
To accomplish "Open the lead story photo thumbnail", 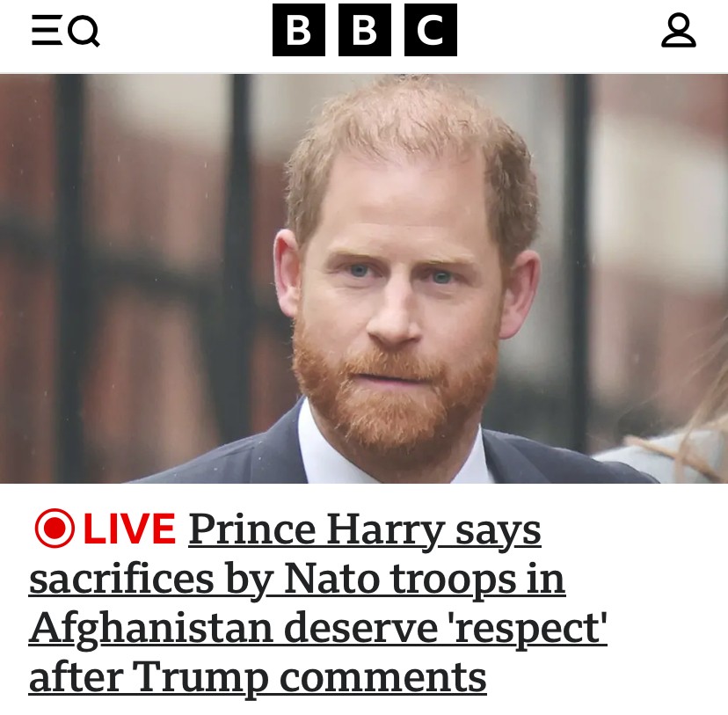I will [364, 279].
